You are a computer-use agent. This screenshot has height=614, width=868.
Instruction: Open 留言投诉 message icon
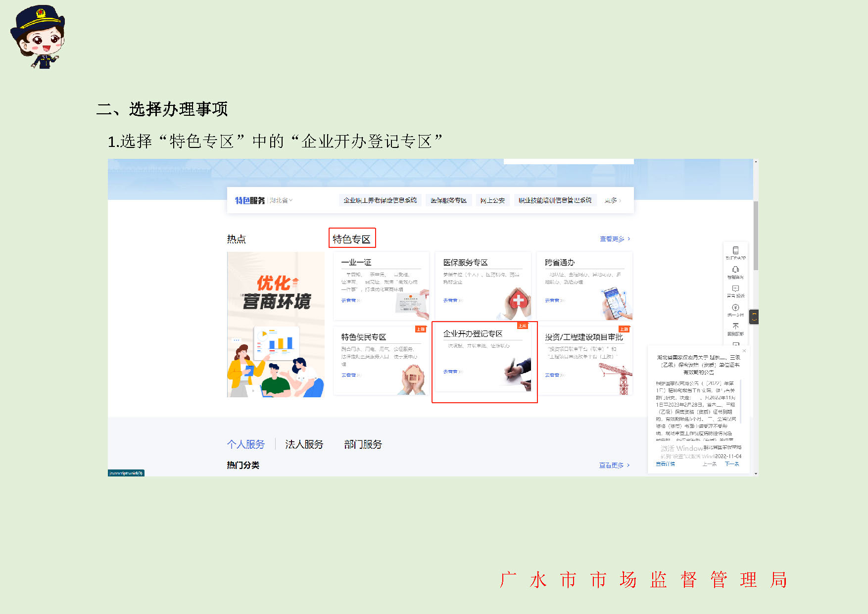(x=736, y=288)
